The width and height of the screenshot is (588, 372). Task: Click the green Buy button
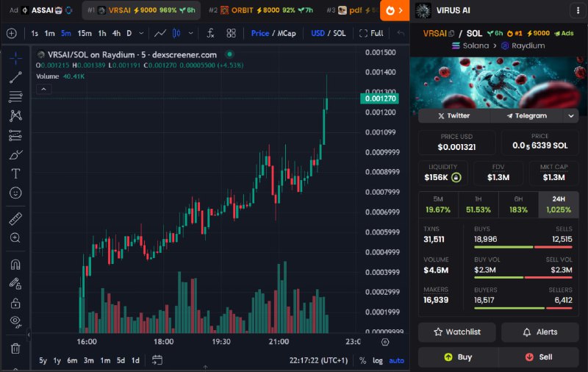(x=458, y=357)
